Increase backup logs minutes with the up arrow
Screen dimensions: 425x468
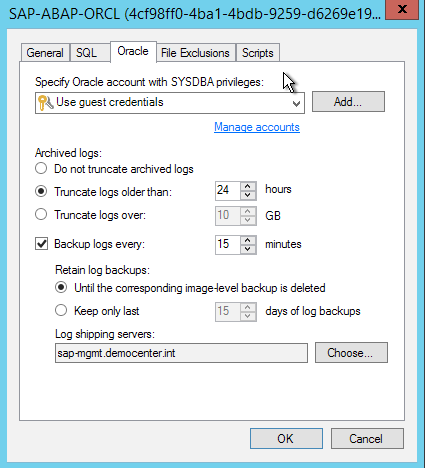coord(248,241)
